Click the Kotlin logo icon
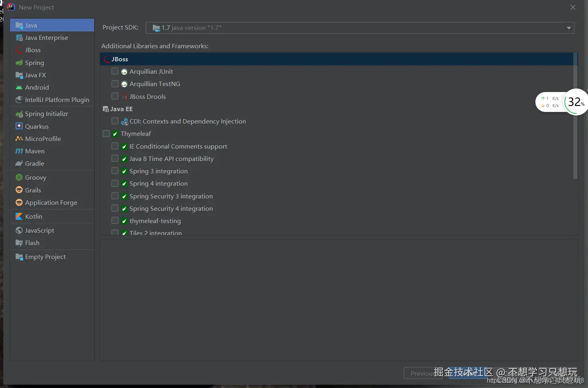Viewport: 588px width, 388px height. (x=19, y=216)
